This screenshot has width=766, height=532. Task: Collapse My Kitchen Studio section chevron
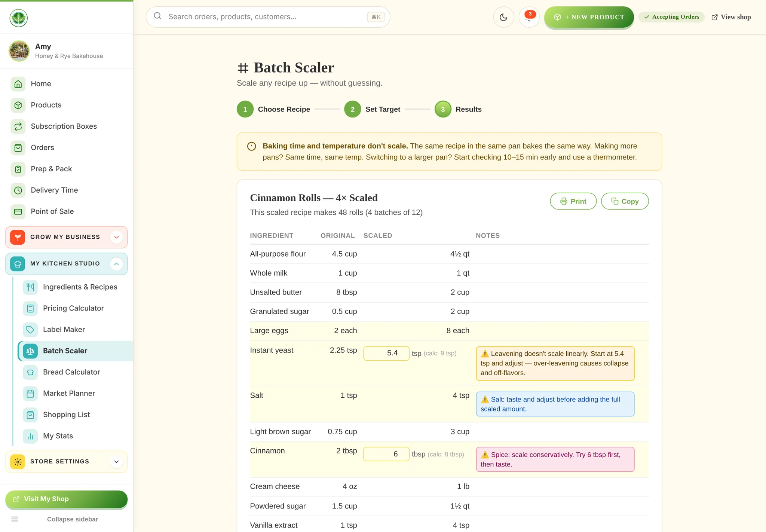(x=116, y=264)
